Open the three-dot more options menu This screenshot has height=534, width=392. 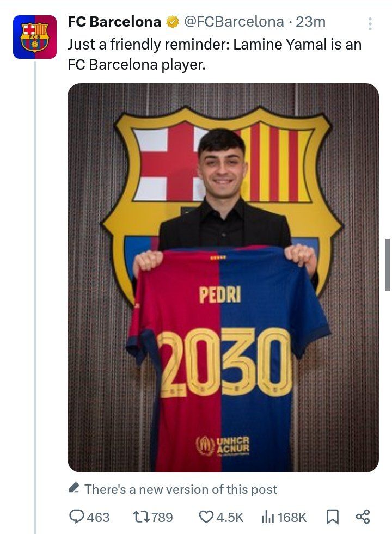[x=370, y=24]
